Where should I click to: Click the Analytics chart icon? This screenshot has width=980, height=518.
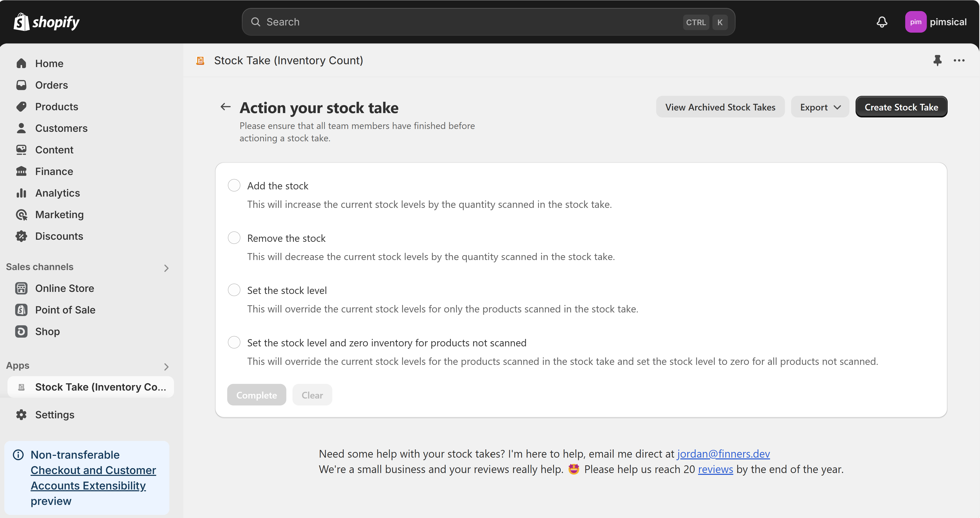[22, 193]
